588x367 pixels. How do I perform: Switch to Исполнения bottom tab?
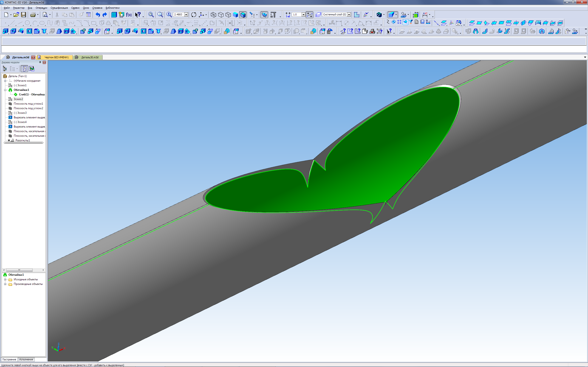coord(26,359)
